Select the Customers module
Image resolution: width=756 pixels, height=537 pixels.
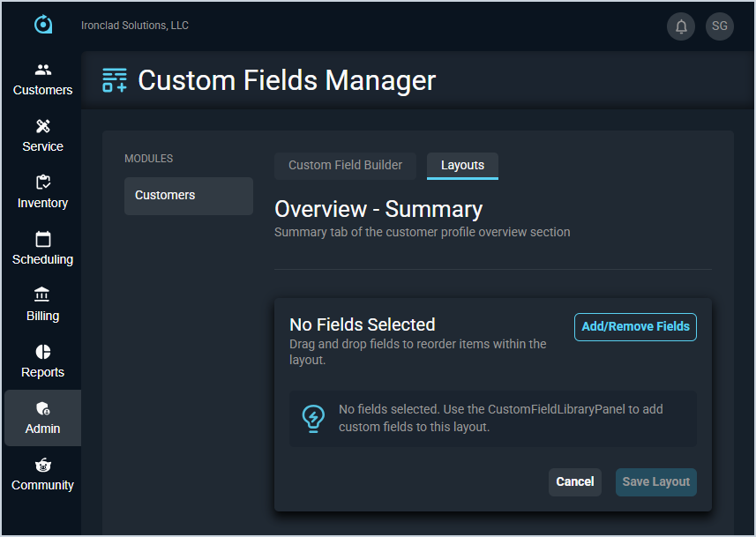tap(188, 196)
